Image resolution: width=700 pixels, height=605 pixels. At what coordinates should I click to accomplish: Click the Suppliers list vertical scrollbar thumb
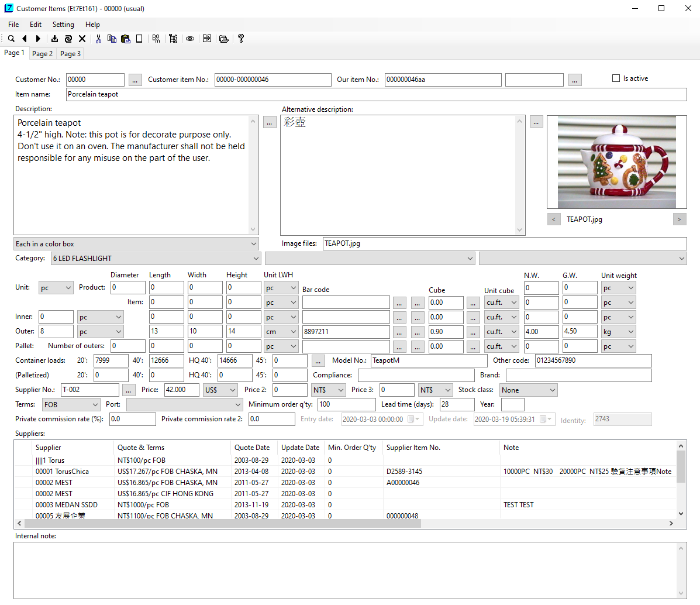point(681,467)
